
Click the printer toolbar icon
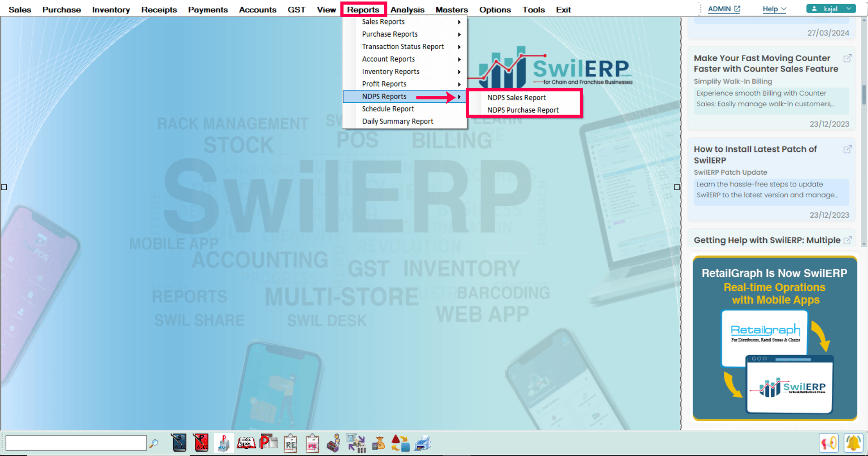[423, 443]
